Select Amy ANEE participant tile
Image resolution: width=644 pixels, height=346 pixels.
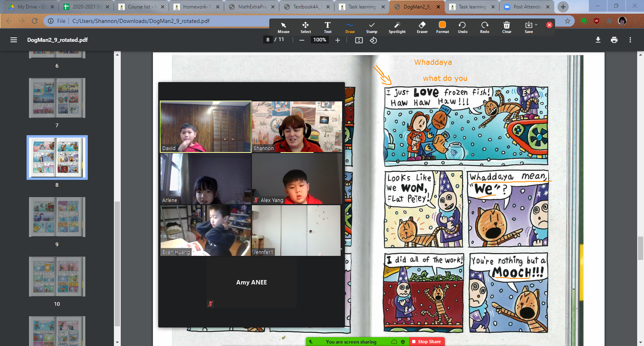252,282
